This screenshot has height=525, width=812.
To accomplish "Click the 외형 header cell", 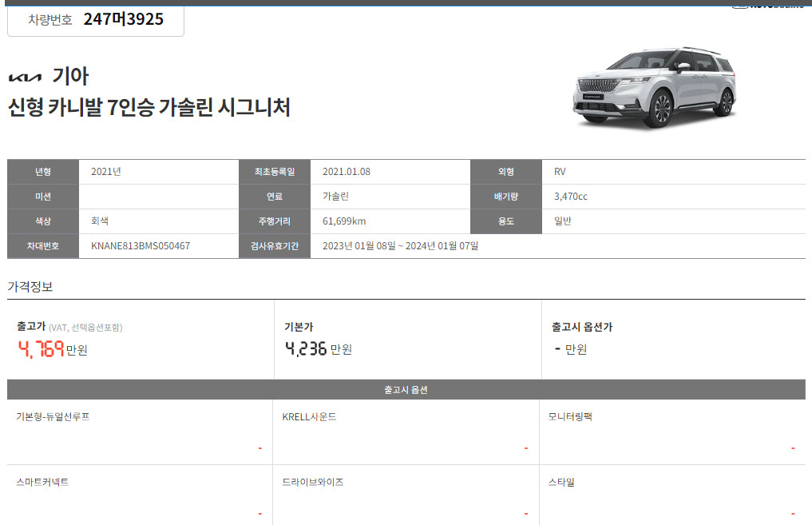I will [x=506, y=172].
